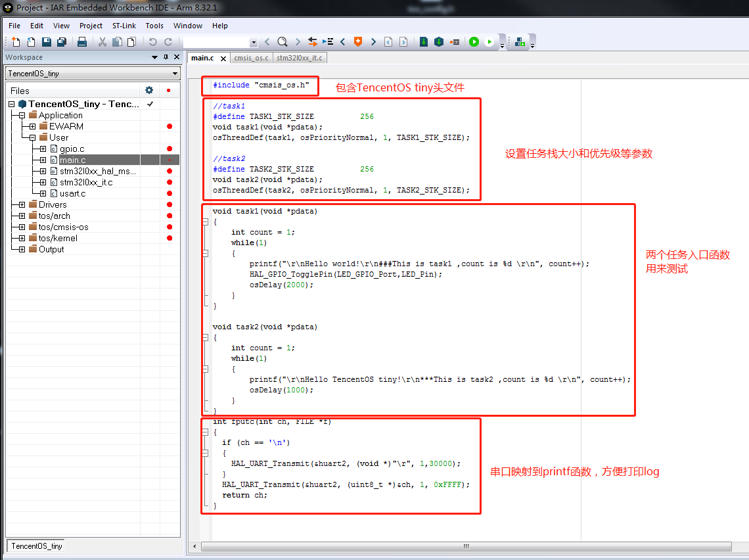
Task: Open the ST-Link menu
Action: pos(124,26)
